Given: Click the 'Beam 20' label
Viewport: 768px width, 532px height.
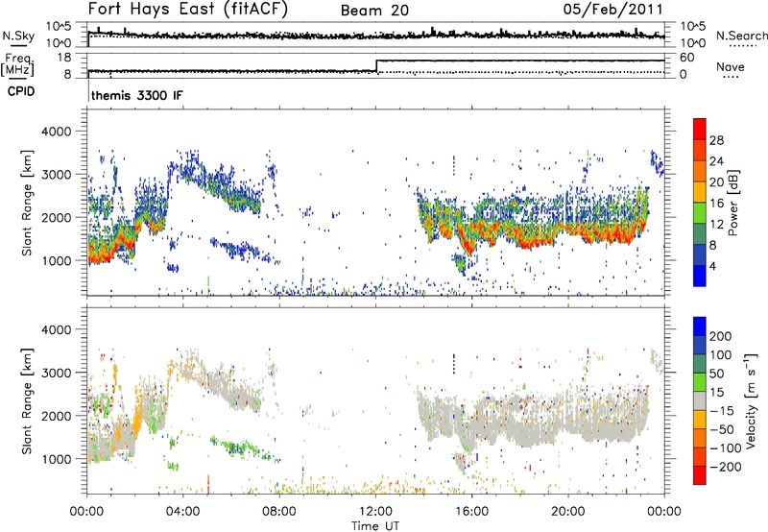Looking at the screenshot, I should point(374,11).
